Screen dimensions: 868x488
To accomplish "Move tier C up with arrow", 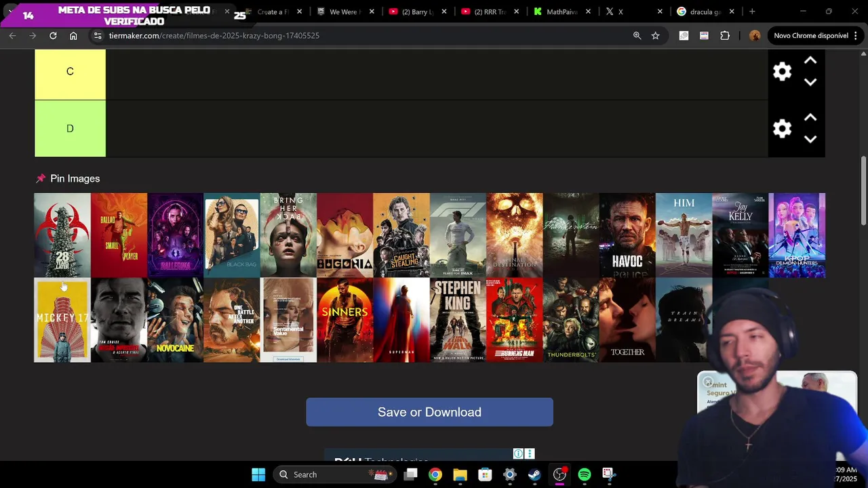I will click(810, 60).
